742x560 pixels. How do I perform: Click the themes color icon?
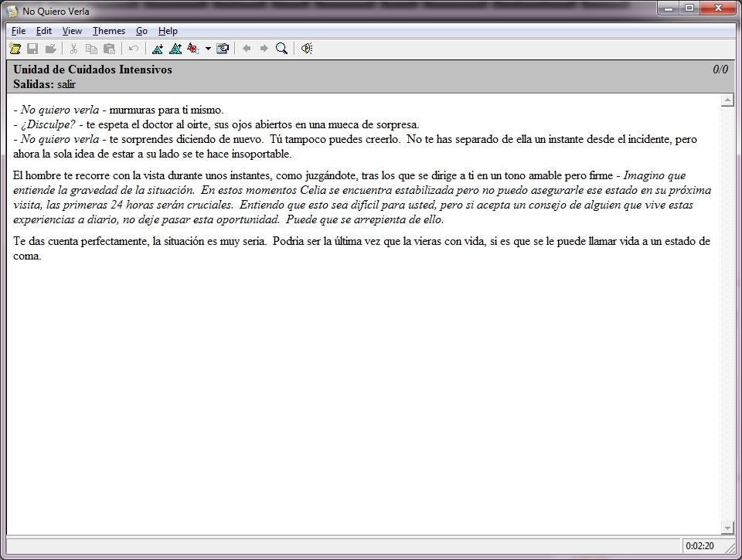(193, 49)
